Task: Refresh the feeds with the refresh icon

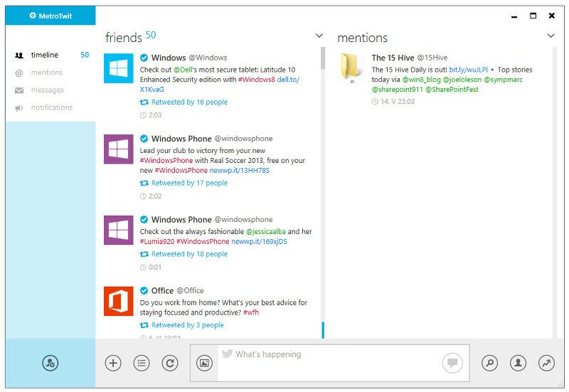Action: pos(170,363)
